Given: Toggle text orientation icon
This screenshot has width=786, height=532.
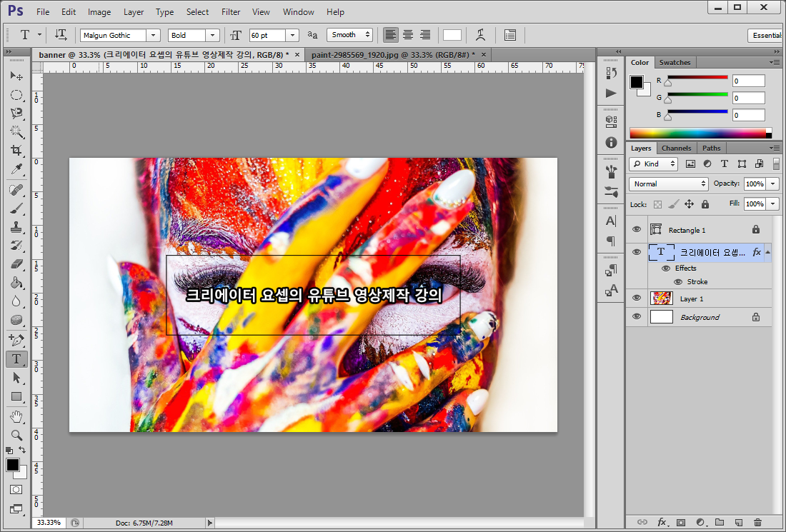Looking at the screenshot, I should pyautogui.click(x=61, y=35).
